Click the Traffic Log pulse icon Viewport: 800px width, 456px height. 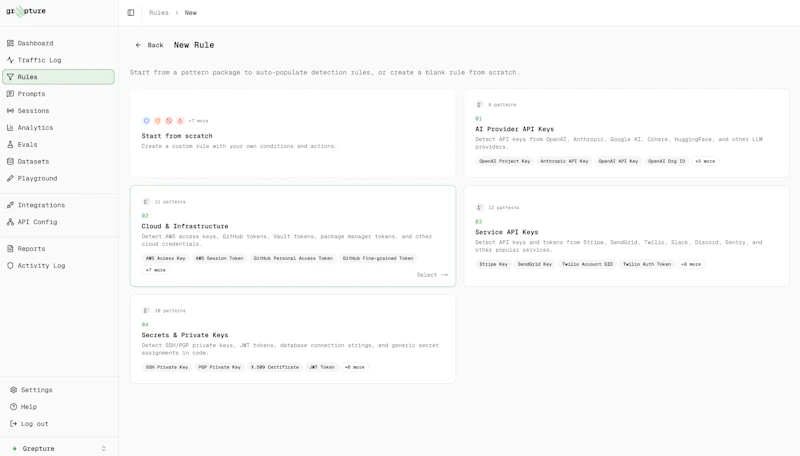pyautogui.click(x=10, y=60)
